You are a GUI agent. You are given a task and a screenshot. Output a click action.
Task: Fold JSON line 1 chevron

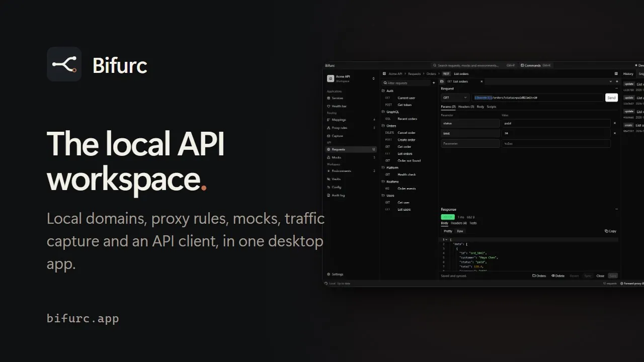click(446, 240)
